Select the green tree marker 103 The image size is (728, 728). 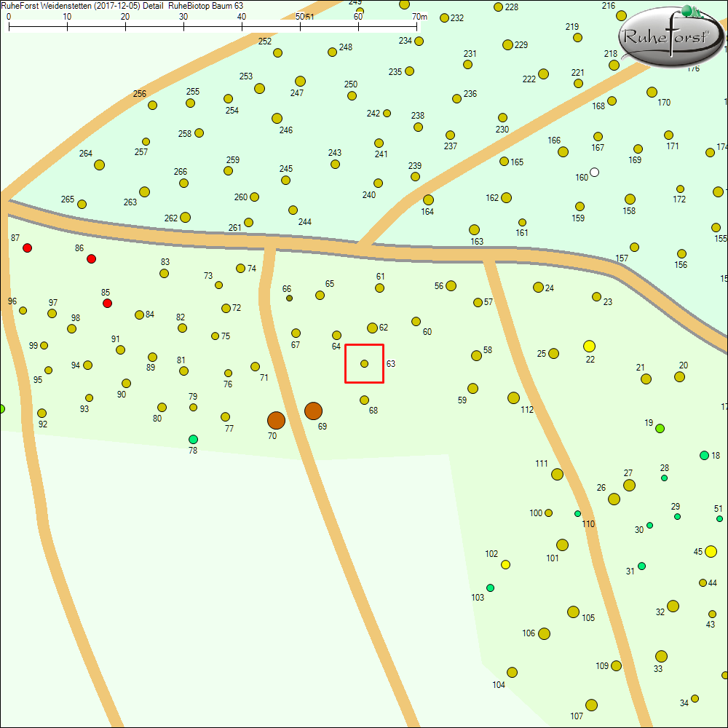tap(490, 587)
